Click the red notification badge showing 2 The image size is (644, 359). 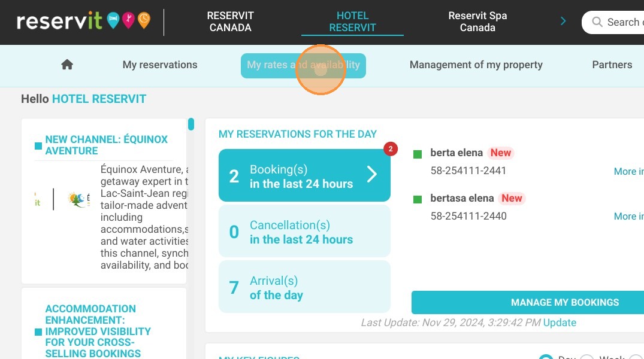pos(391,148)
